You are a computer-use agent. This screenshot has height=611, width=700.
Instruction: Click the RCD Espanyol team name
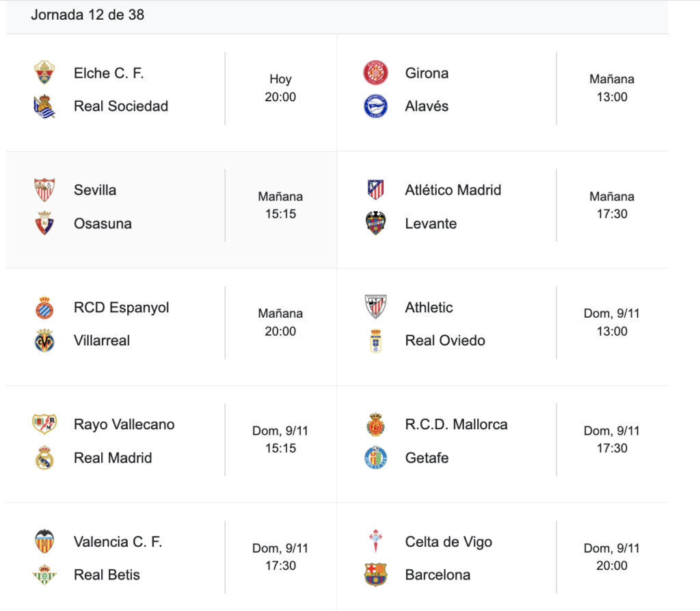tap(121, 308)
